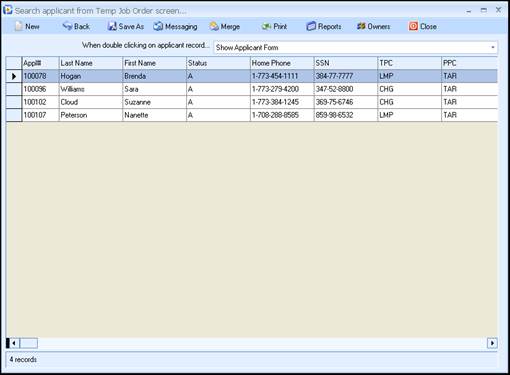Select the Hogan last name cell
510x375 pixels.
pyautogui.click(x=91, y=76)
